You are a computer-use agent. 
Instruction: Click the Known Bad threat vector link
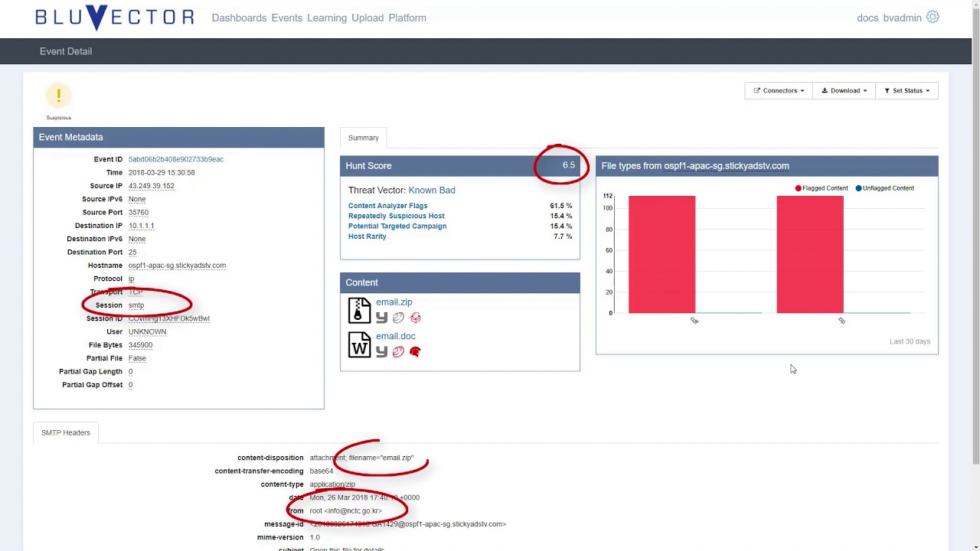(x=432, y=190)
